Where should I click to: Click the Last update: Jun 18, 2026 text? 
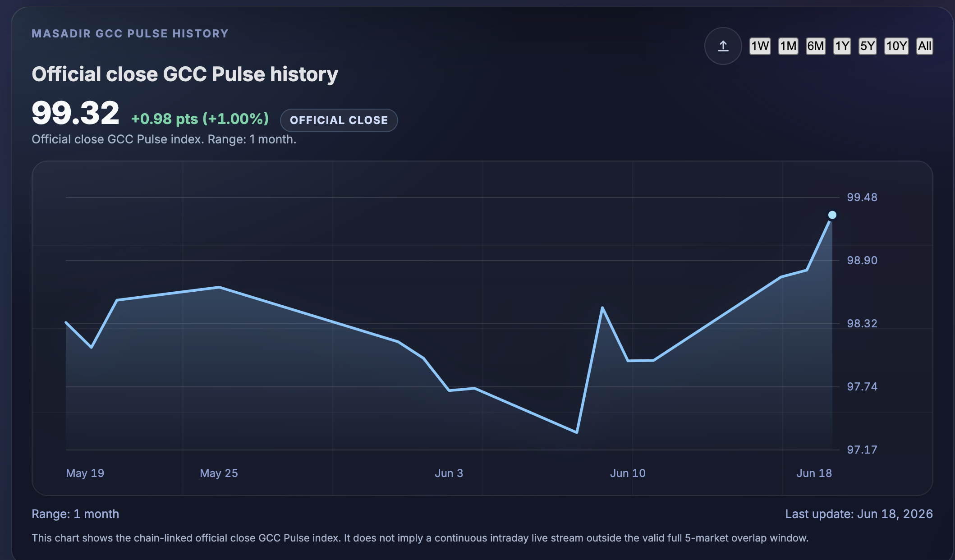[859, 514]
